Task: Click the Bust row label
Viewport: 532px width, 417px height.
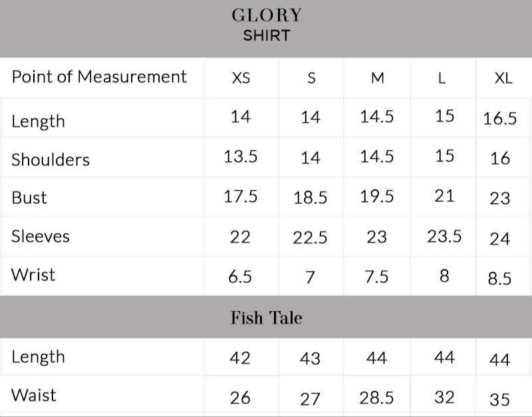Action: point(29,198)
